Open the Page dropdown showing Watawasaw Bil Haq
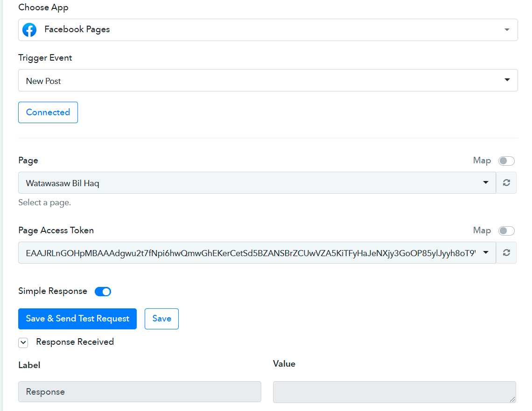The height and width of the screenshot is (411, 532). coord(257,183)
